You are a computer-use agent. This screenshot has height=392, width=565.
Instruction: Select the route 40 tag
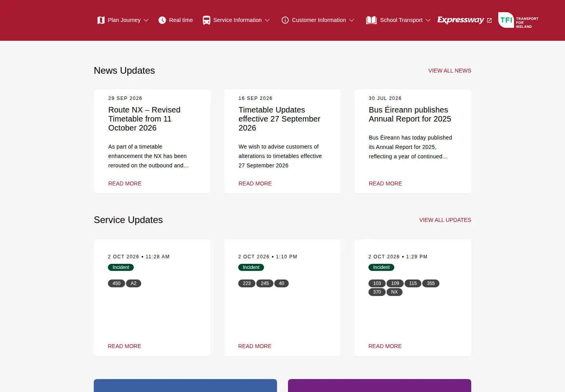click(282, 283)
